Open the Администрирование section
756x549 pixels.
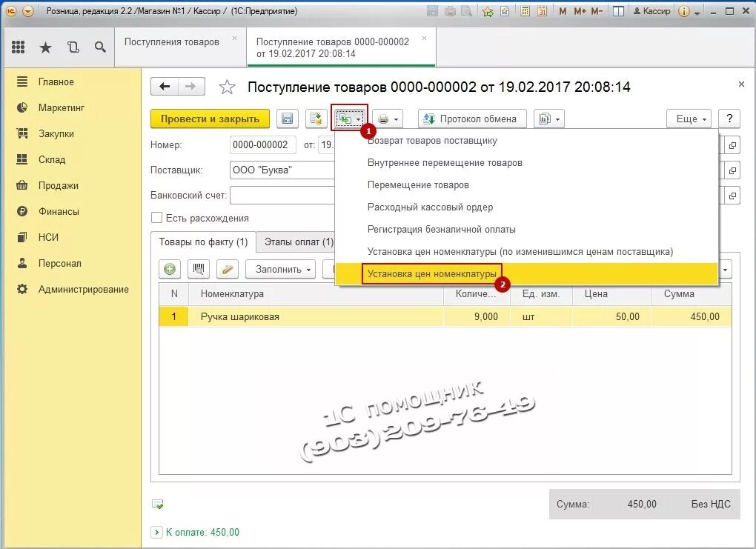tap(84, 290)
